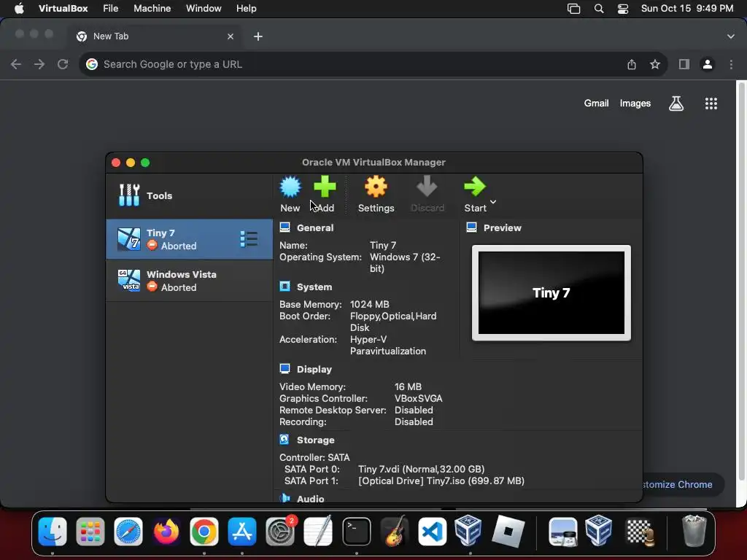Open the Apple menu

click(19, 9)
